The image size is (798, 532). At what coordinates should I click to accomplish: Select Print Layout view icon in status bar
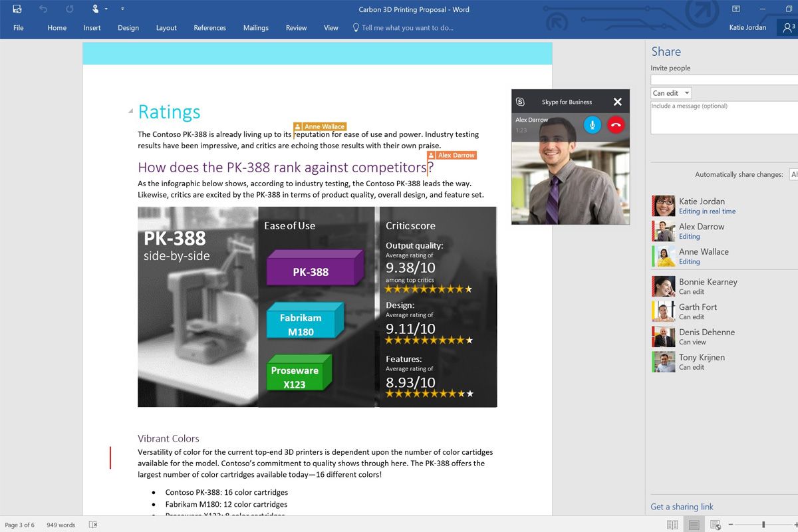click(x=694, y=525)
